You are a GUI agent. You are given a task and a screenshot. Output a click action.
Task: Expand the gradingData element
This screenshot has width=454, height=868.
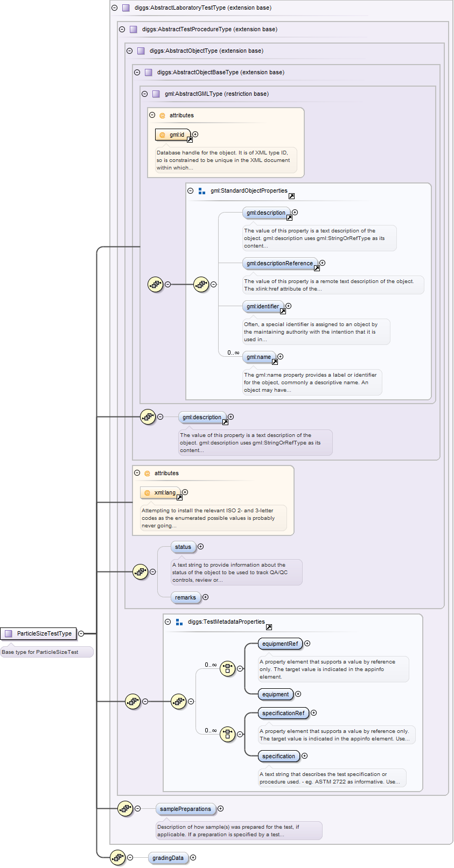pyautogui.click(x=193, y=858)
